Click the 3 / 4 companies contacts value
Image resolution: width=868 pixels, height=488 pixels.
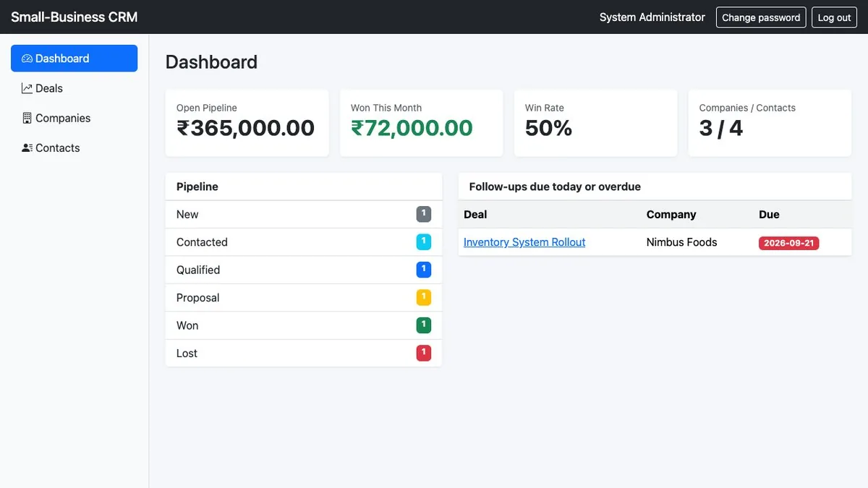(721, 128)
